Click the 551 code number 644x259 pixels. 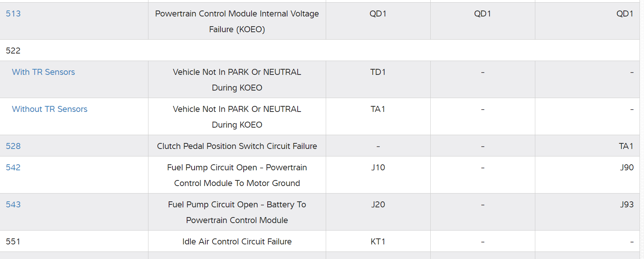point(13,242)
